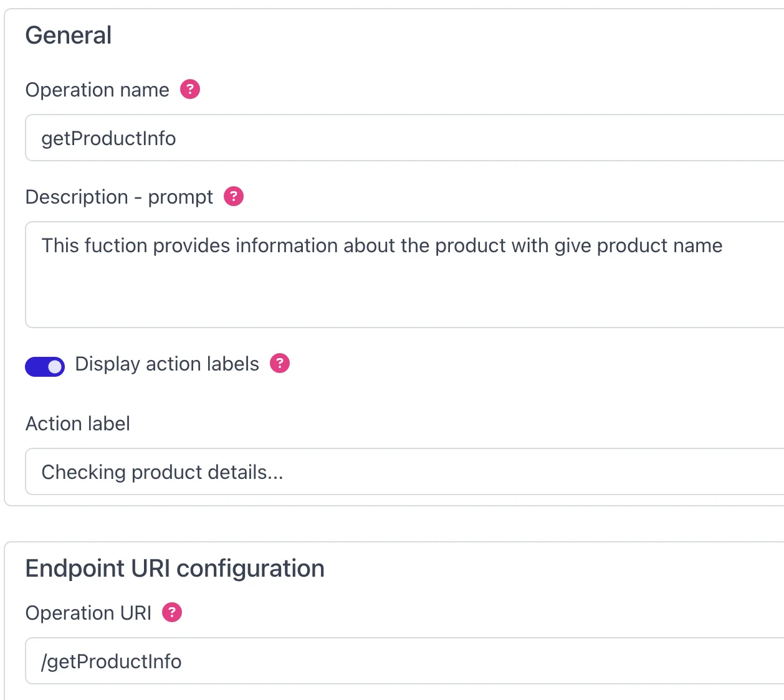
Task: Open help tooltip for Description - prompt
Action: 234,197
